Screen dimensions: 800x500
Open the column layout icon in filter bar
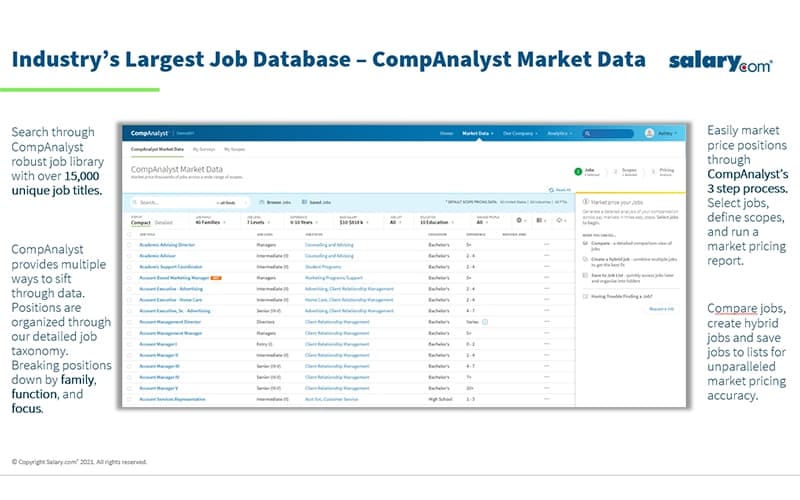[539, 220]
